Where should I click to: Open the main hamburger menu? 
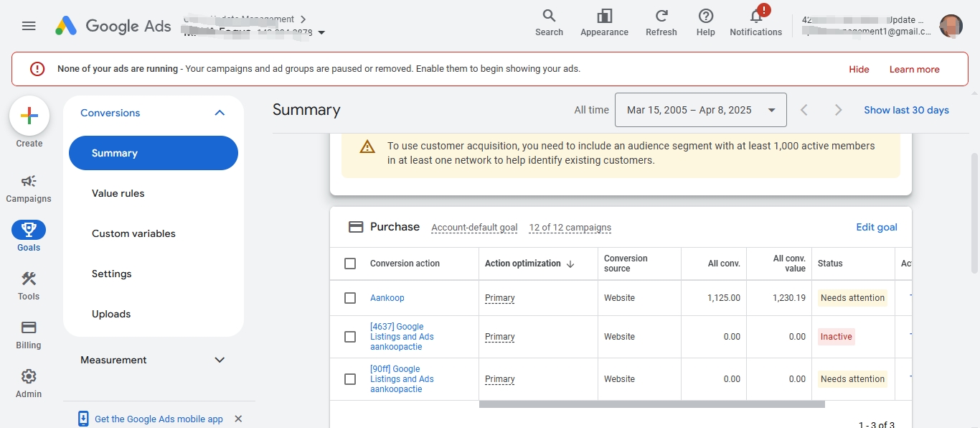coord(29,26)
